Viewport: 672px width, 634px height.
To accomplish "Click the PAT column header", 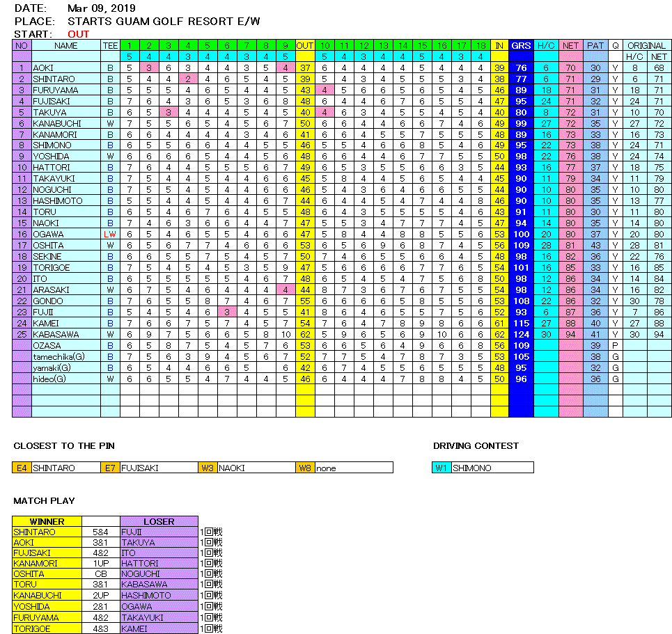I will (595, 45).
